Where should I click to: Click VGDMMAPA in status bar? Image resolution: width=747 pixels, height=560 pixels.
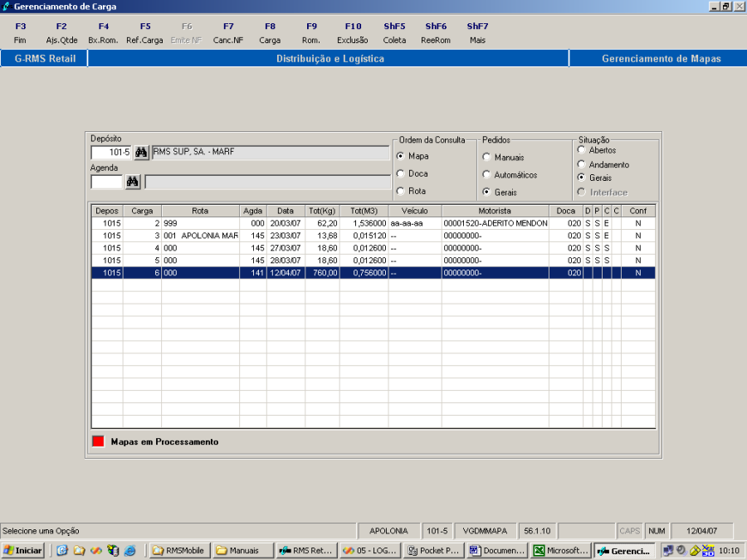coord(485,531)
